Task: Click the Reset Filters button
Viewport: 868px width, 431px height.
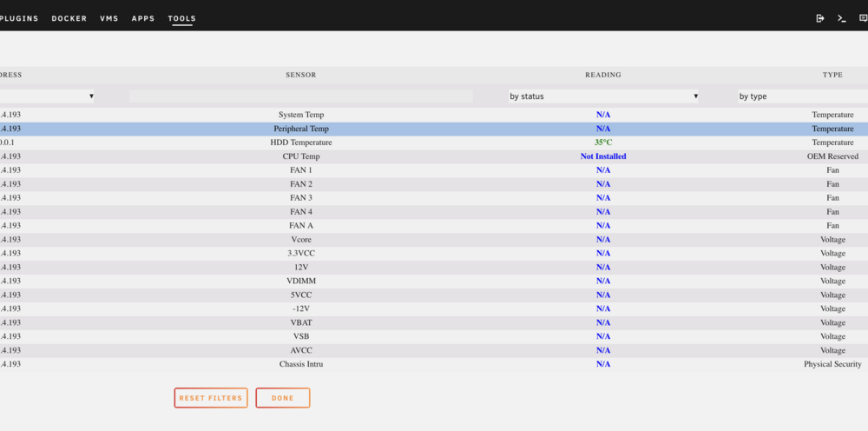Action: pyautogui.click(x=211, y=398)
